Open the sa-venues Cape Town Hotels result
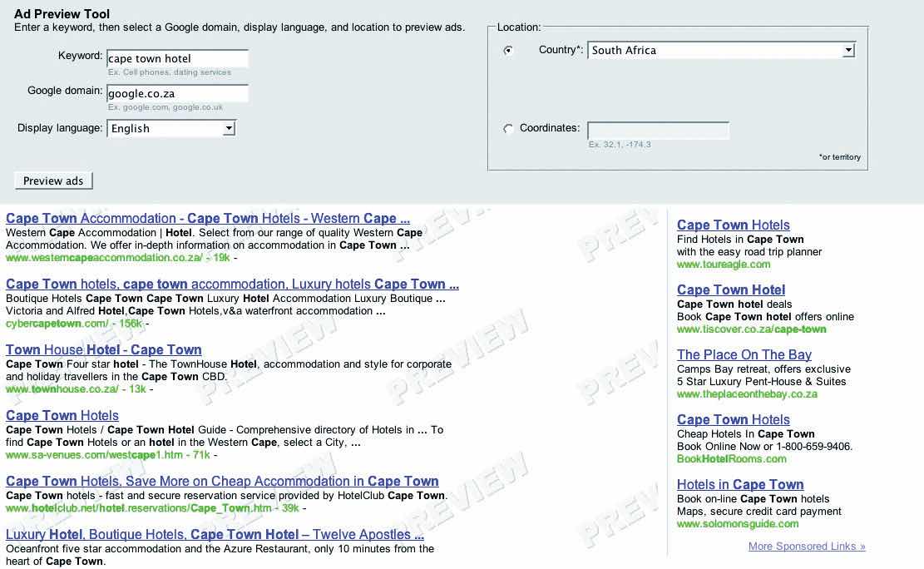 click(62, 416)
